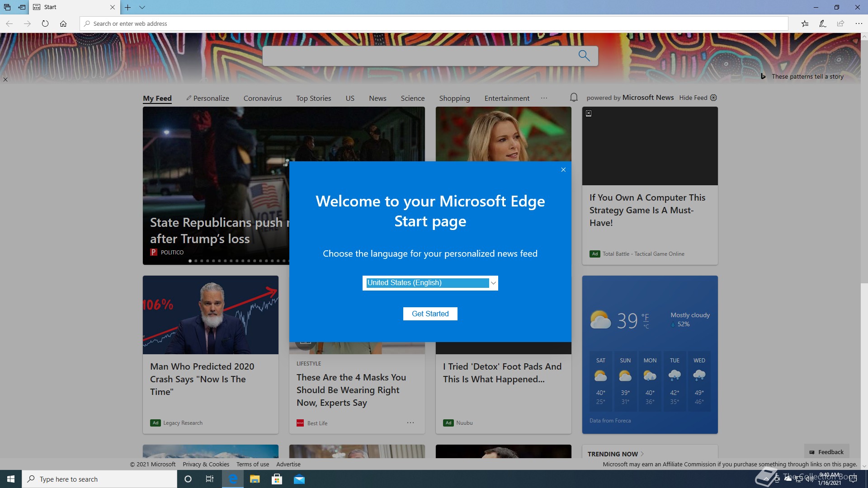Click 'Data from Foreca' link
The image size is (868, 488).
(x=610, y=421)
